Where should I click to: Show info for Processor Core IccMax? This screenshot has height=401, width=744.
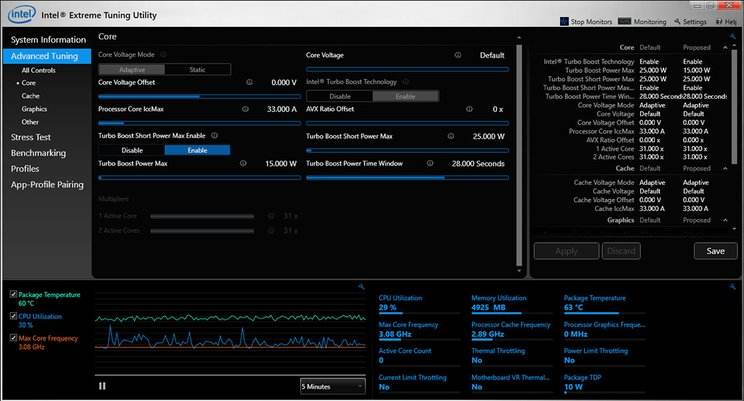[245, 109]
